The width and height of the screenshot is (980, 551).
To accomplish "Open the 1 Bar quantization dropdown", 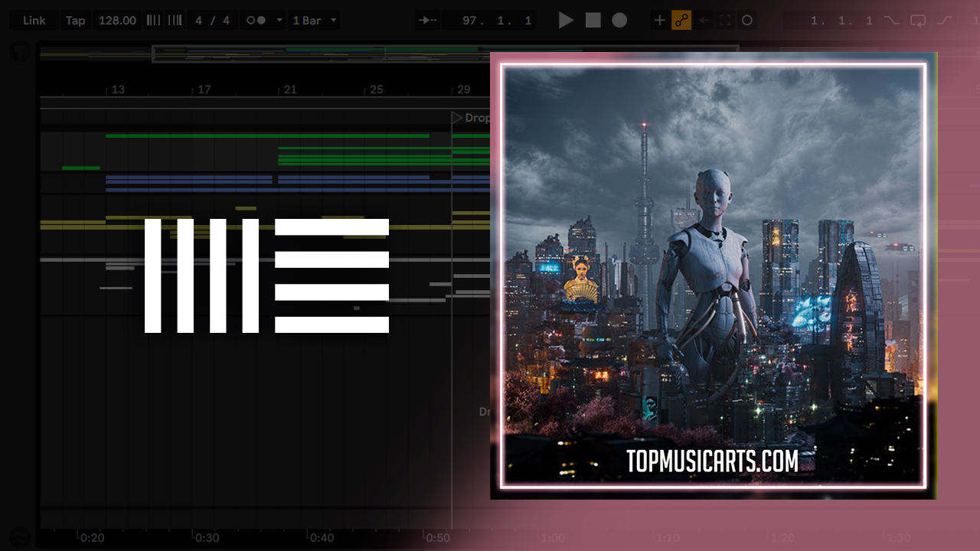I will click(314, 21).
